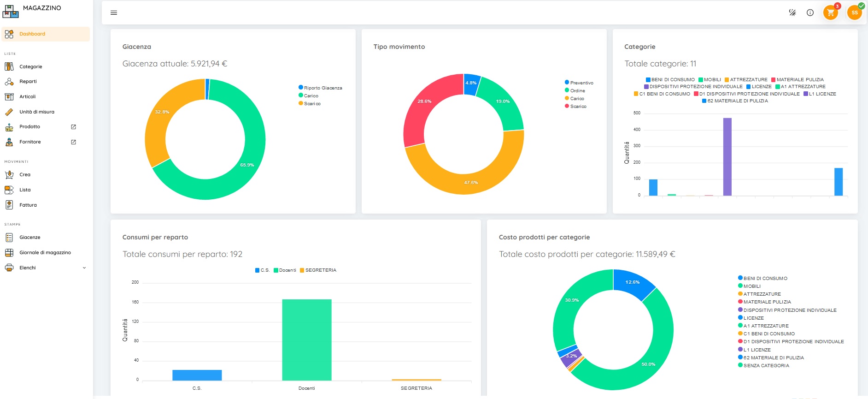868x399 pixels.
Task: Expand the Elenchi submenu chevron
Action: pyautogui.click(x=84, y=268)
